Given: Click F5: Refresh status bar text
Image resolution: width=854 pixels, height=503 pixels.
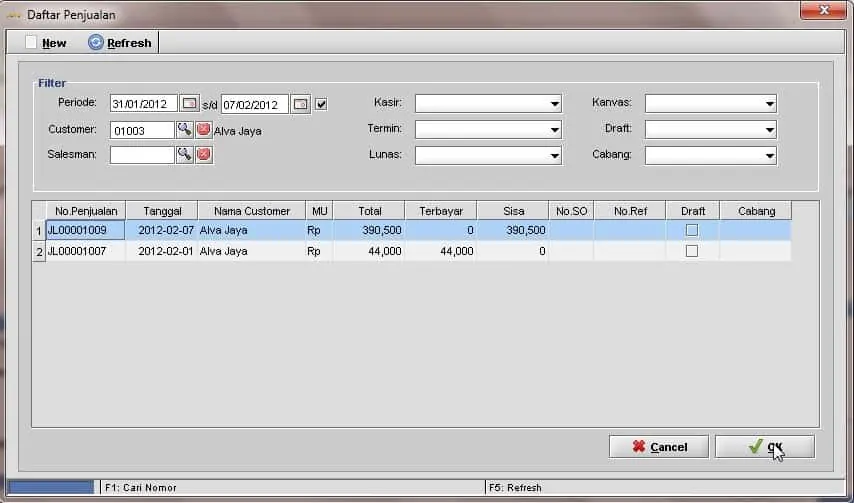Looking at the screenshot, I should coord(515,487).
